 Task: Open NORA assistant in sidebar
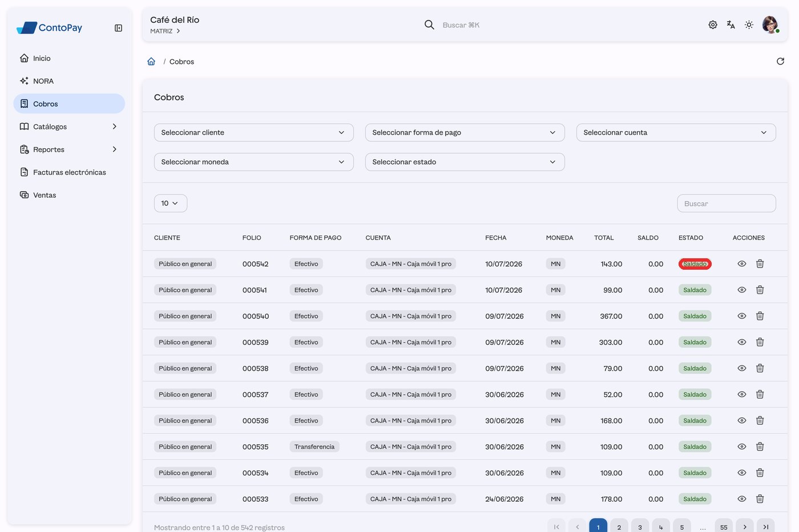69,81
